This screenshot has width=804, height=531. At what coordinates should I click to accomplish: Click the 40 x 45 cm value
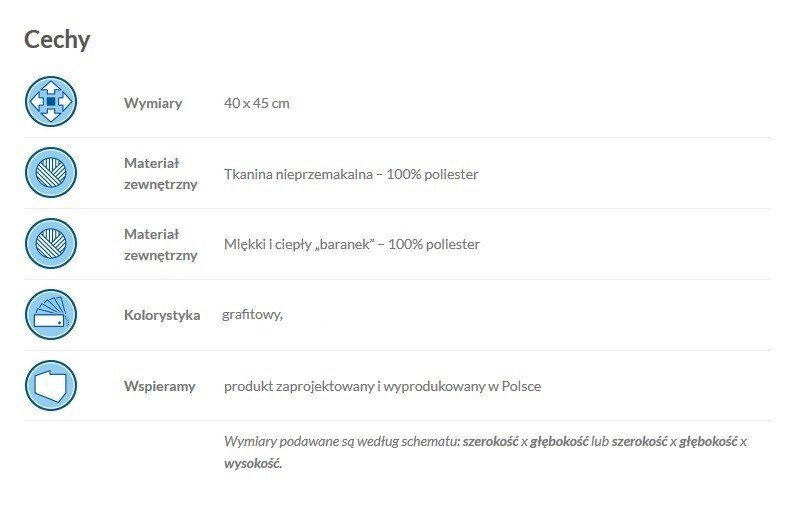(x=257, y=103)
